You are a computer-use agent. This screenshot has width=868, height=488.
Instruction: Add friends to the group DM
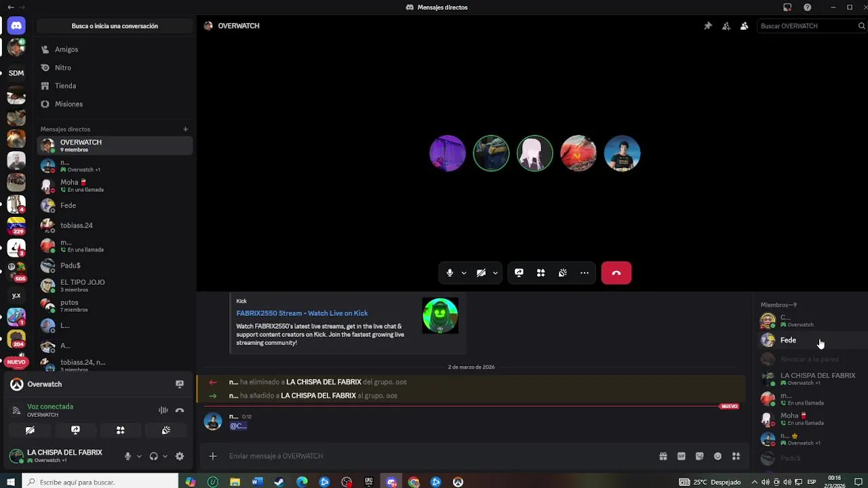click(x=726, y=26)
